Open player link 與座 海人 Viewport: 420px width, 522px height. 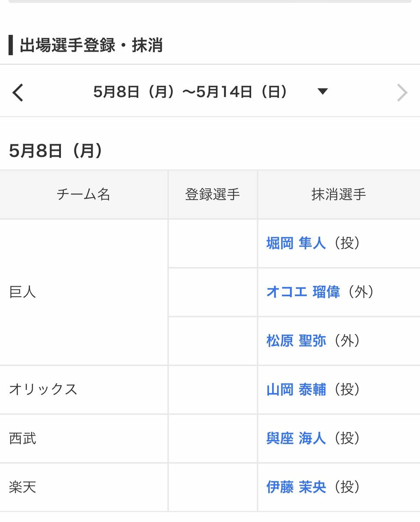click(296, 438)
